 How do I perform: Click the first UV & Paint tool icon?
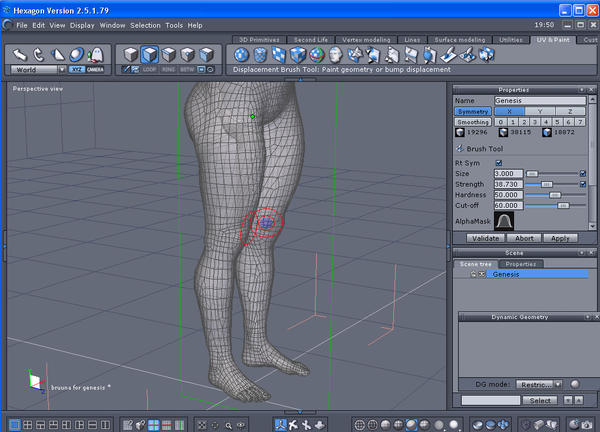(241, 54)
